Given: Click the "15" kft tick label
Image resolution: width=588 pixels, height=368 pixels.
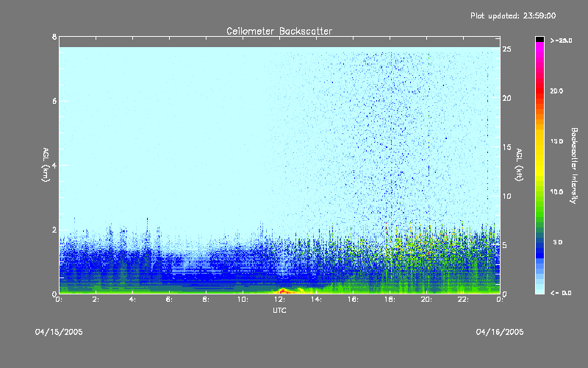Looking at the screenshot, I should 506,146.
